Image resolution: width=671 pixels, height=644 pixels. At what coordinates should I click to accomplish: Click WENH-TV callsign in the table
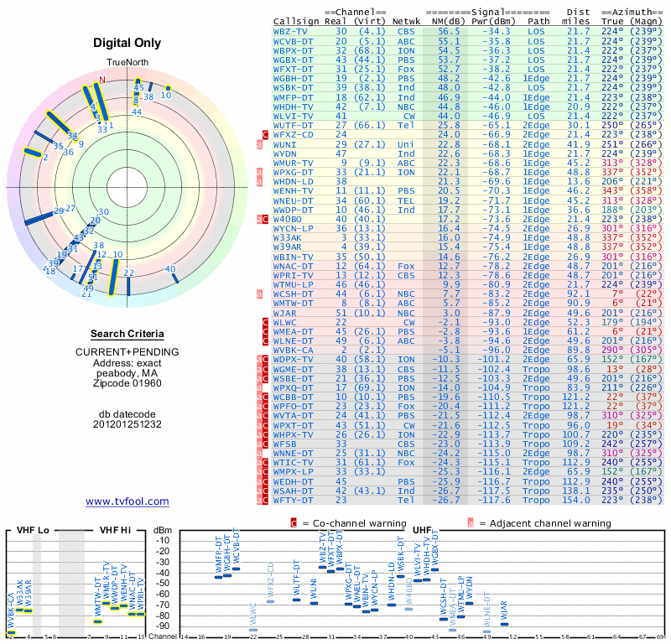point(293,191)
